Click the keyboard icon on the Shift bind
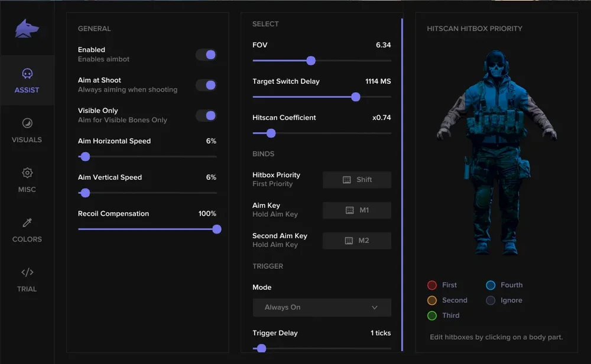The width and height of the screenshot is (591, 364). pos(347,180)
